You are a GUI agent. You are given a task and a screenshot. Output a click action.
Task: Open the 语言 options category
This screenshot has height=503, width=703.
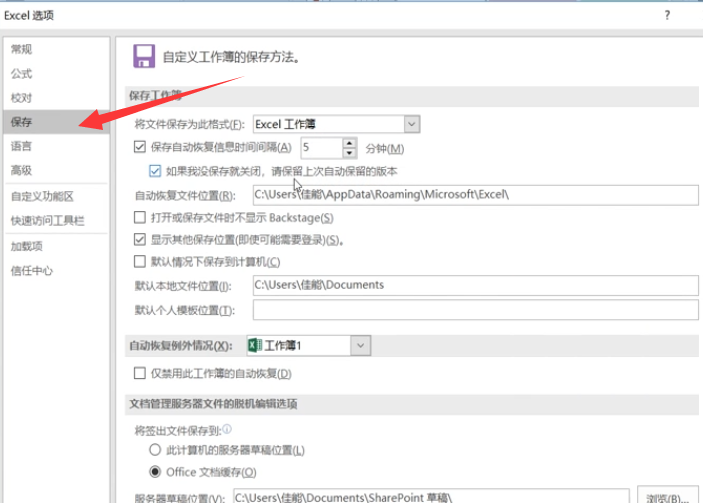pyautogui.click(x=56, y=146)
